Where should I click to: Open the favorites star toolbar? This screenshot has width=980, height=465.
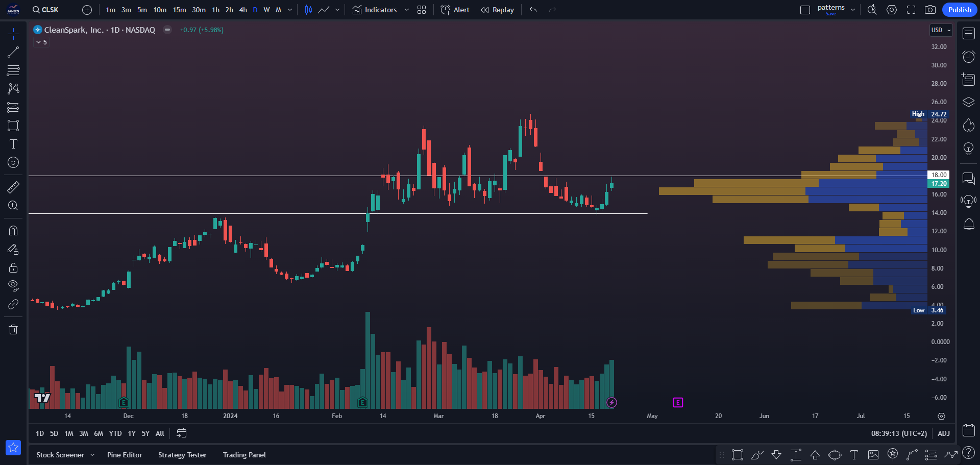pos(13,448)
